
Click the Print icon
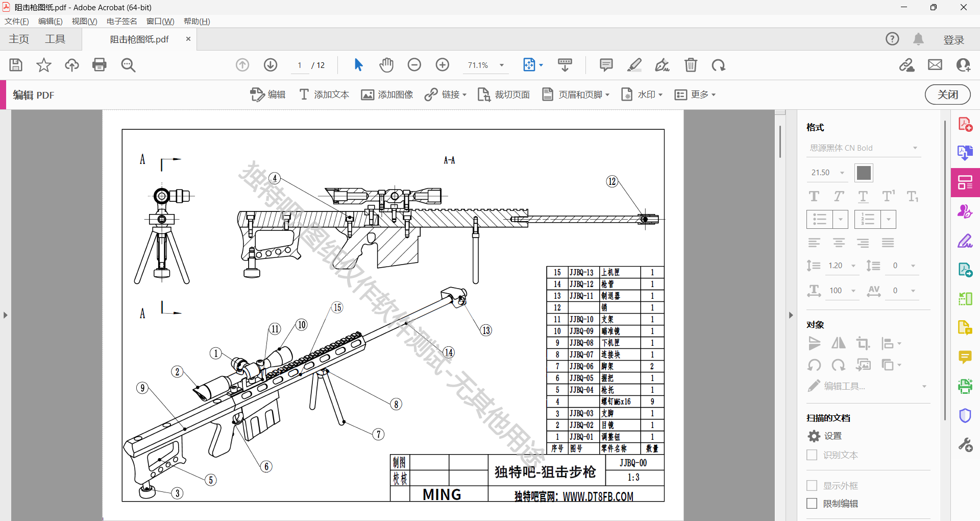point(100,65)
